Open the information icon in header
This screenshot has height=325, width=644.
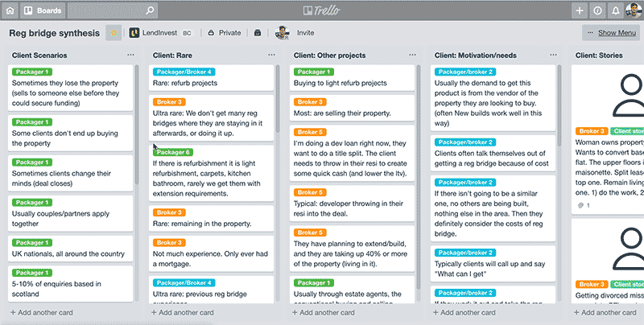[x=598, y=10]
